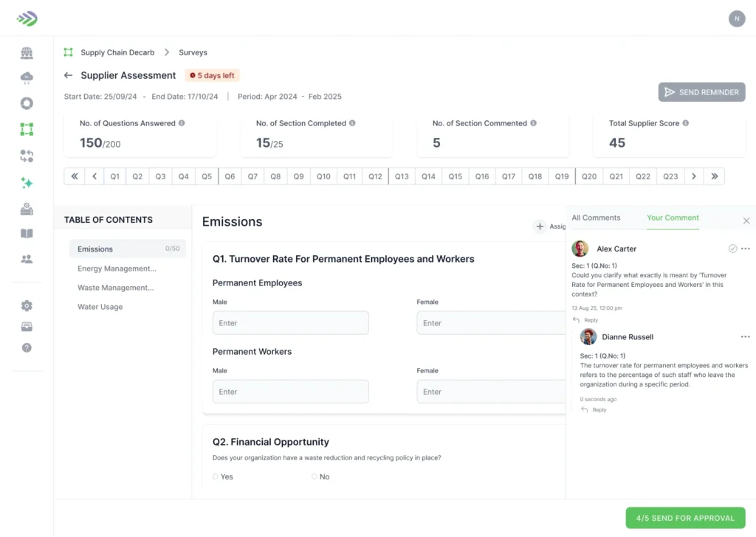The width and height of the screenshot is (756, 537).
Task: Click back arrow beside Supplier Assessment
Action: tap(69, 75)
